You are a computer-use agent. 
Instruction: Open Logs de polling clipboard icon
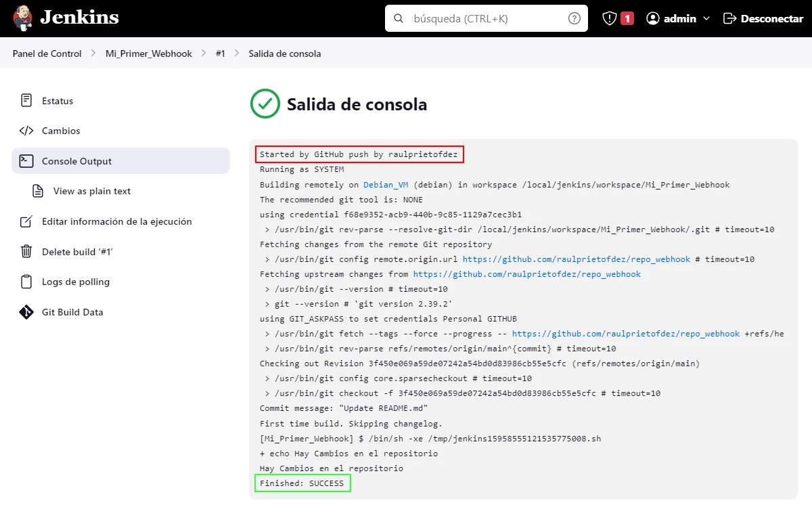pyautogui.click(x=26, y=282)
